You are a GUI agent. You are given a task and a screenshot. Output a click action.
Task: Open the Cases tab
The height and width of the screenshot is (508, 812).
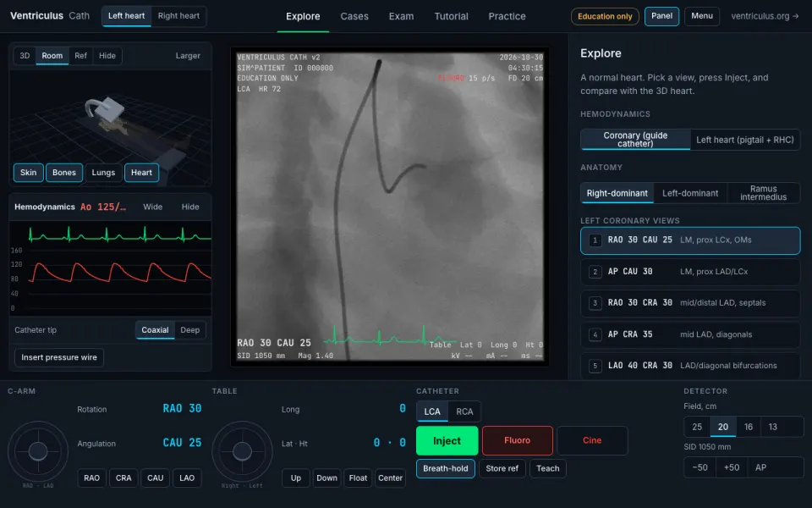point(354,17)
